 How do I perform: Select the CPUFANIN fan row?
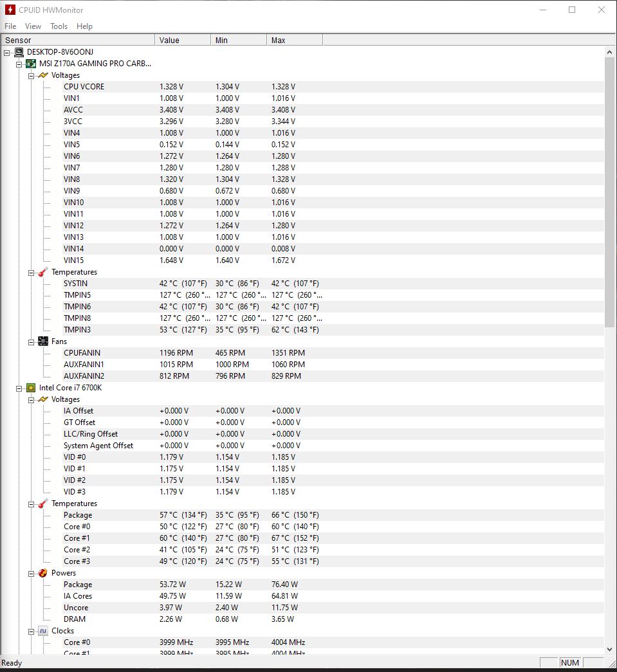coord(333,352)
